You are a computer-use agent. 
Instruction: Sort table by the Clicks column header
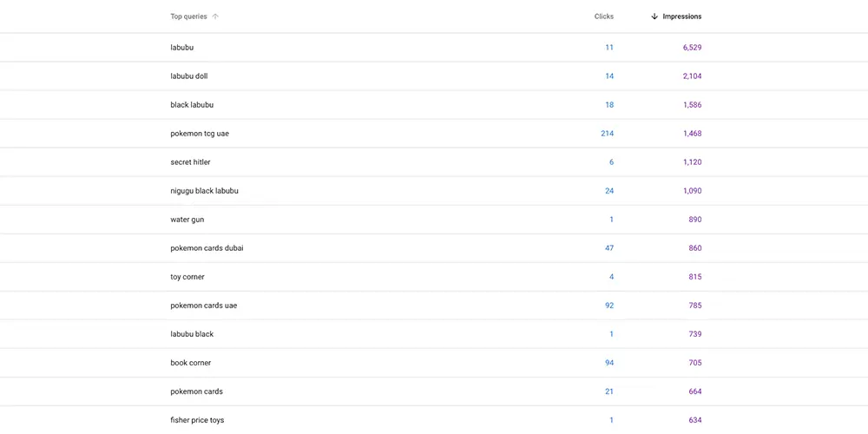point(603,16)
